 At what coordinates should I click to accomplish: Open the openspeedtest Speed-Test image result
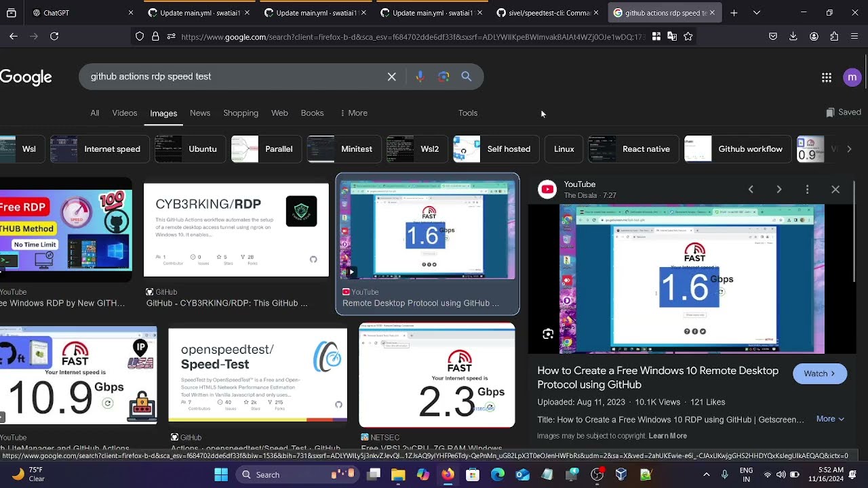[x=258, y=375]
